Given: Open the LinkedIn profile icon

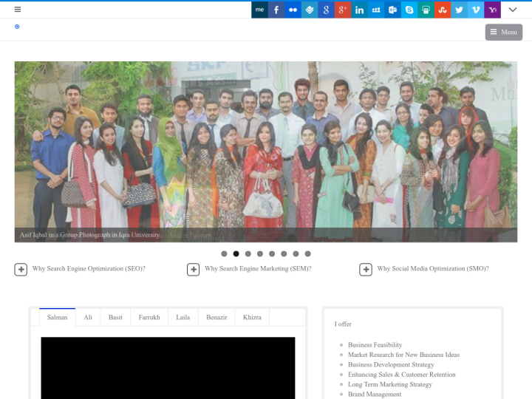Looking at the screenshot, I should coord(360,10).
